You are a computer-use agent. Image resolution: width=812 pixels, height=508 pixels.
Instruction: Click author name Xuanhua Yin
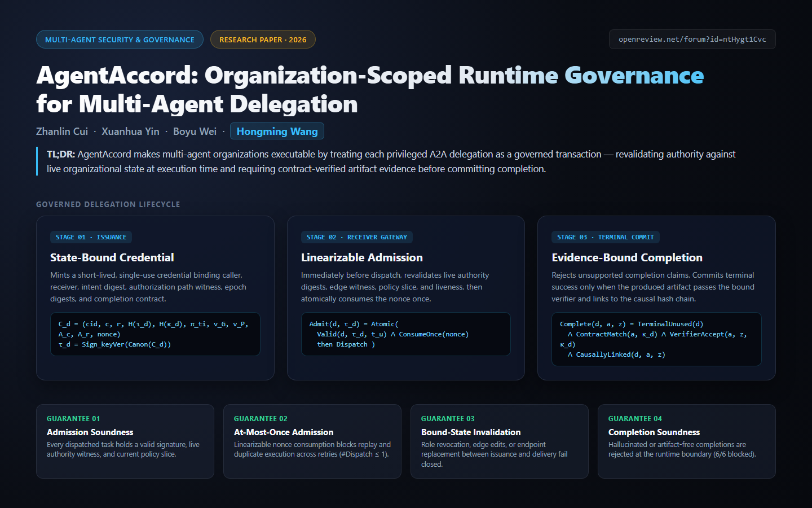pos(130,131)
